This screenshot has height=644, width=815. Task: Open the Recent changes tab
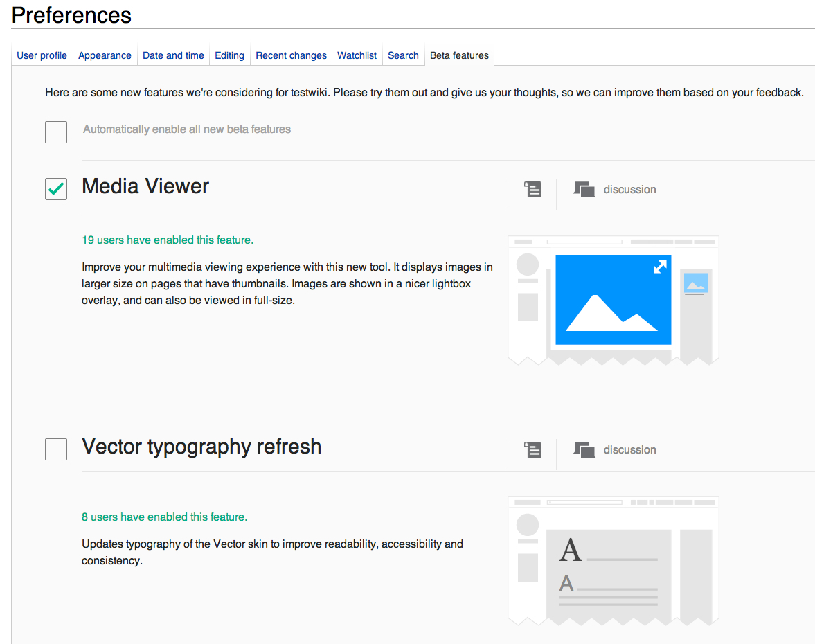(x=290, y=55)
